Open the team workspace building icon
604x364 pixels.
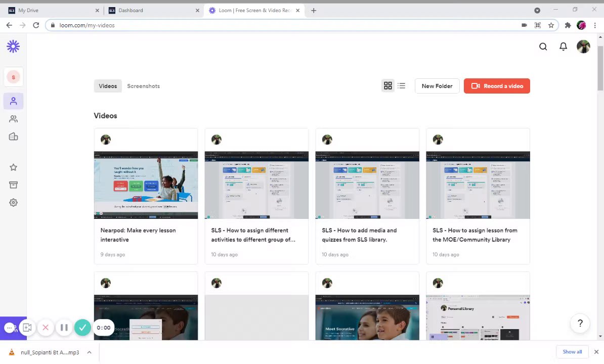[14, 136]
